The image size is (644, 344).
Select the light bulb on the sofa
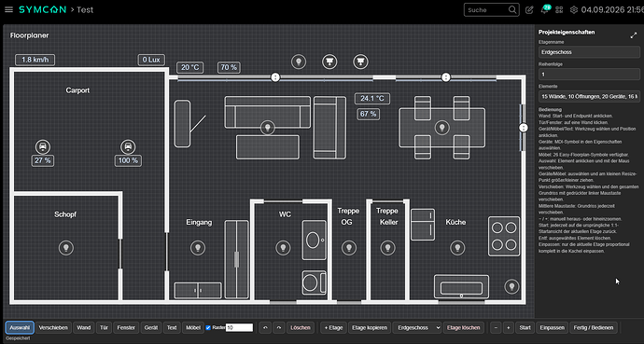pyautogui.click(x=268, y=127)
